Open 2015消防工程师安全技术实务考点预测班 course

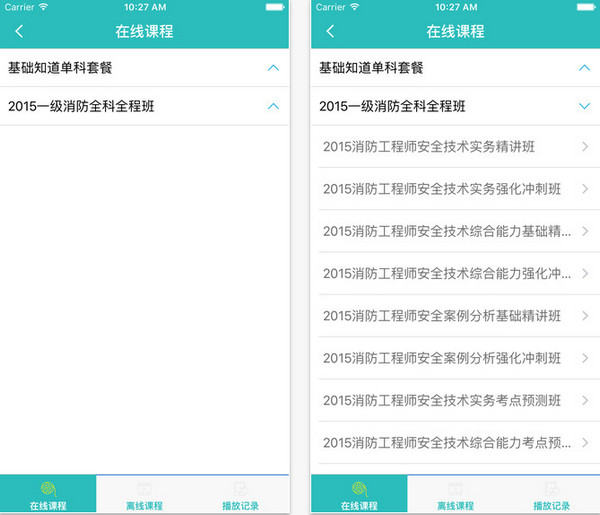(456, 401)
